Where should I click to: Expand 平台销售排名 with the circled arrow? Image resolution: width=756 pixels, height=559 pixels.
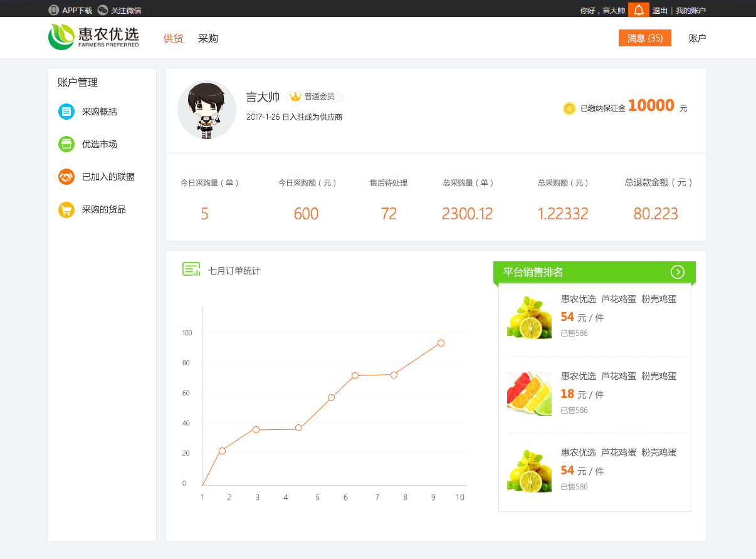[x=677, y=272]
